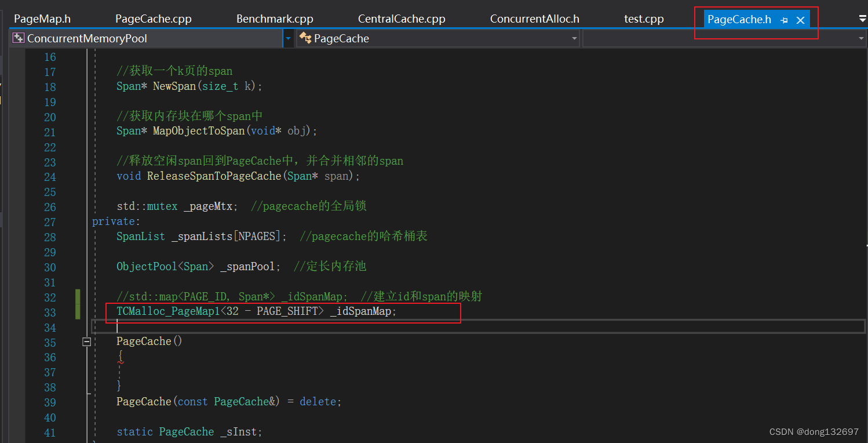The width and height of the screenshot is (868, 443).
Task: Close the PageCache.h tab
Action: tap(800, 20)
